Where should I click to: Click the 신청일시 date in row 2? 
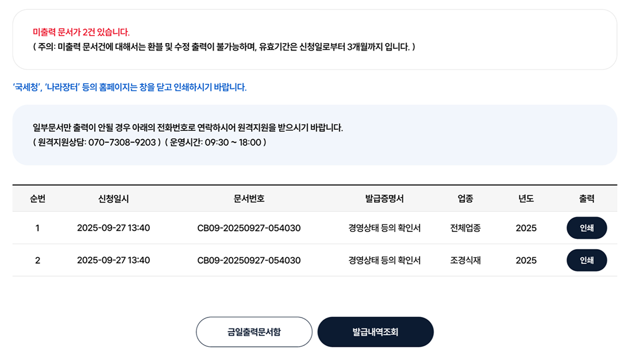tap(113, 260)
